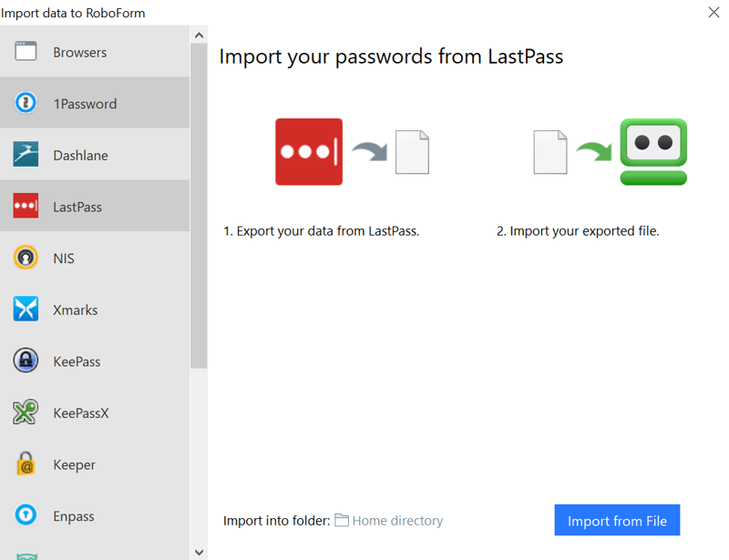Select the NIS yellow ring icon
Viewport: 729px width, 560px height.
[26, 258]
